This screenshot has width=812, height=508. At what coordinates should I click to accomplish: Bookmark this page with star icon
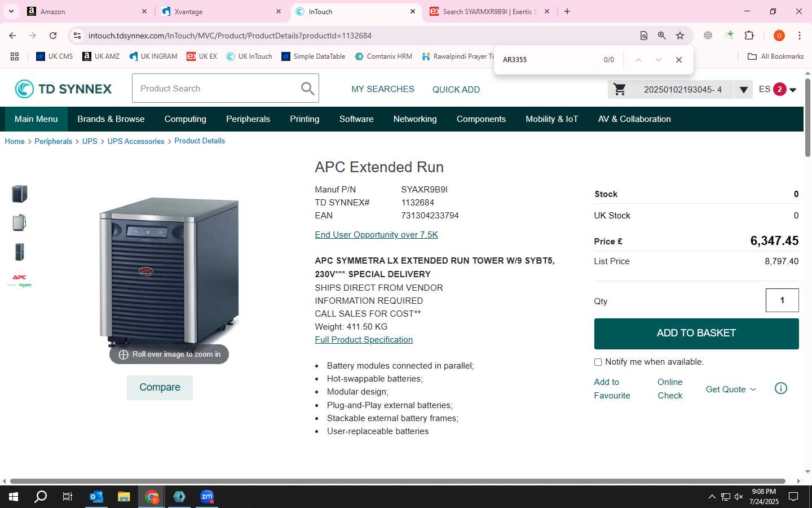click(680, 36)
